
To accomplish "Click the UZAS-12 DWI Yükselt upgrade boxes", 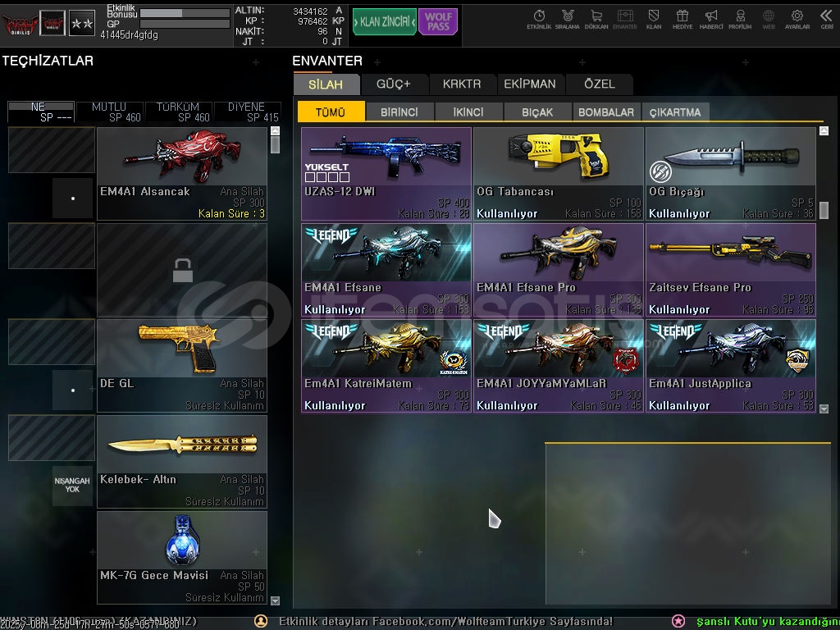I will click(x=326, y=177).
